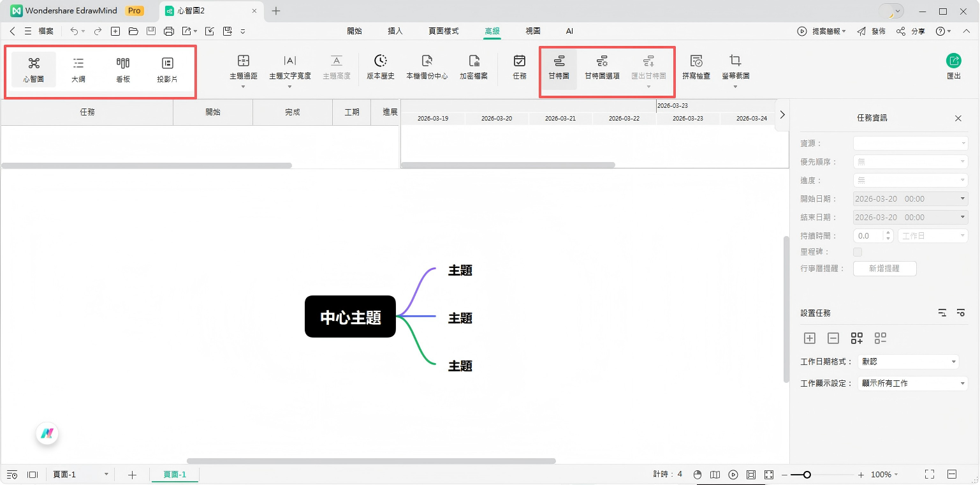Viewport: 980px width, 485px height.
Task: Switch to the 插入 ribbon tab
Action: pyautogui.click(x=395, y=31)
